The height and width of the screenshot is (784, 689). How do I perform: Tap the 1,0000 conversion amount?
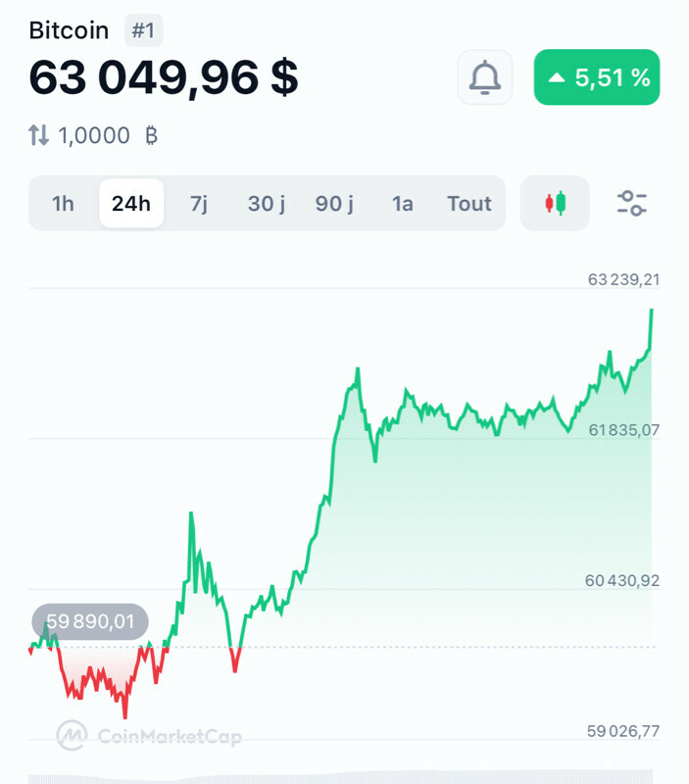tap(94, 135)
